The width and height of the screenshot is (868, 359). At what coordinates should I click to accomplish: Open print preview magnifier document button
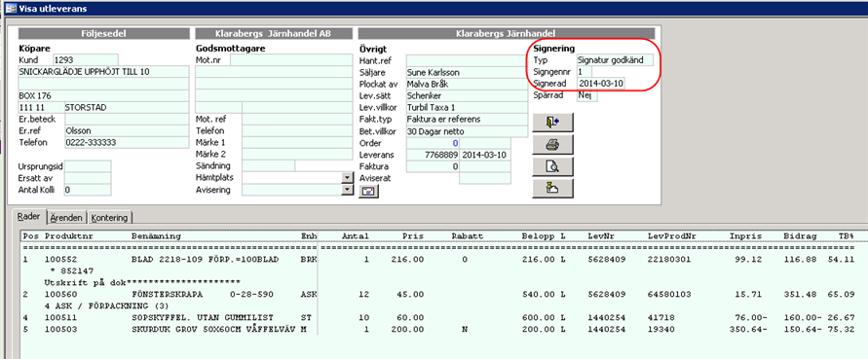(x=552, y=166)
